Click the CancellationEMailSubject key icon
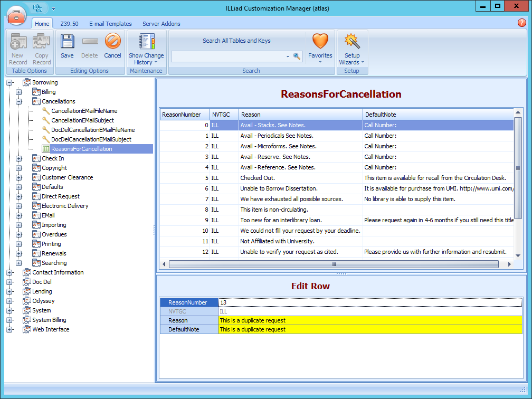The image size is (532, 399). coord(46,120)
